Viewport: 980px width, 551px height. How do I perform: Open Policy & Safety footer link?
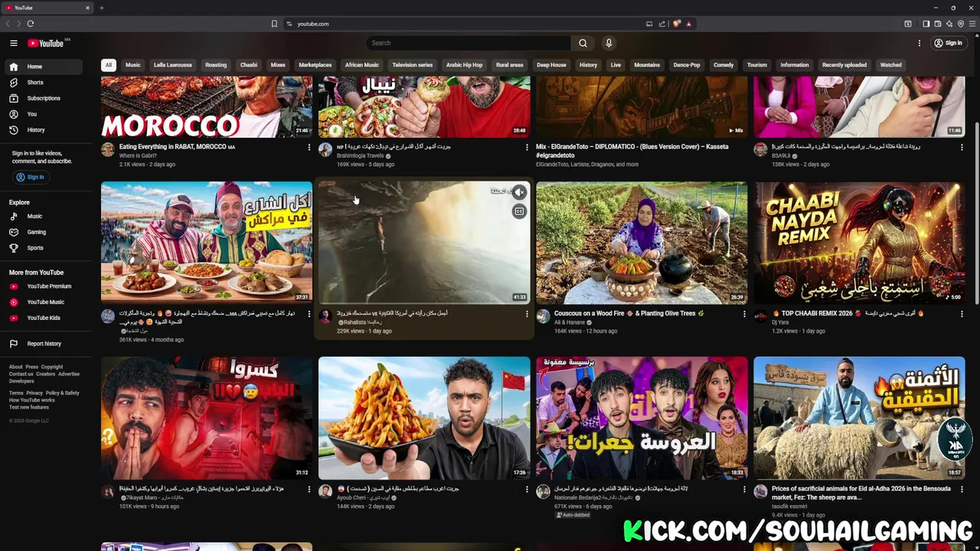[x=63, y=393]
